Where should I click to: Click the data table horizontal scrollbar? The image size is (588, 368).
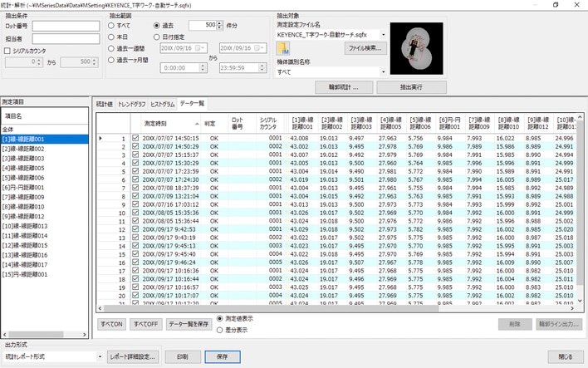click(x=271, y=308)
